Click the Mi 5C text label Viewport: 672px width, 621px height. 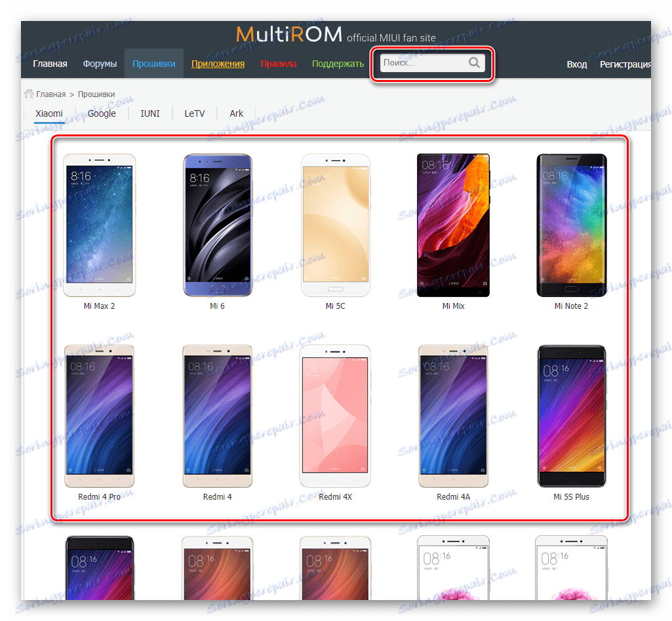335,306
